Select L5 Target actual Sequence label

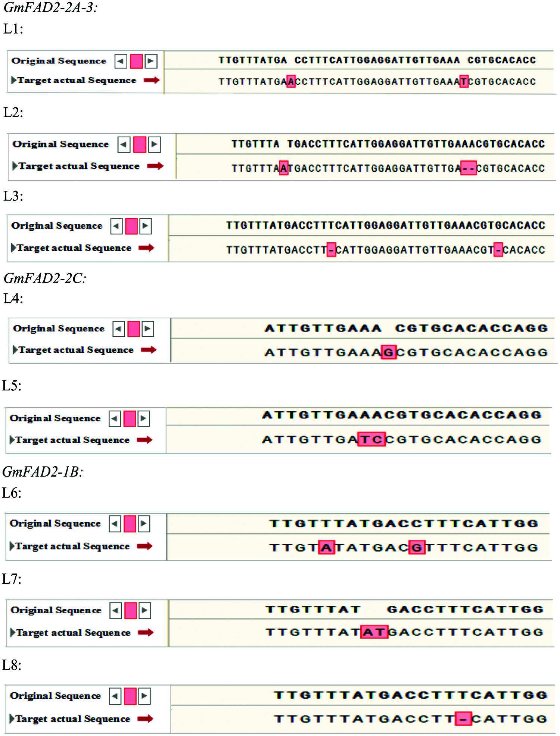(72, 440)
